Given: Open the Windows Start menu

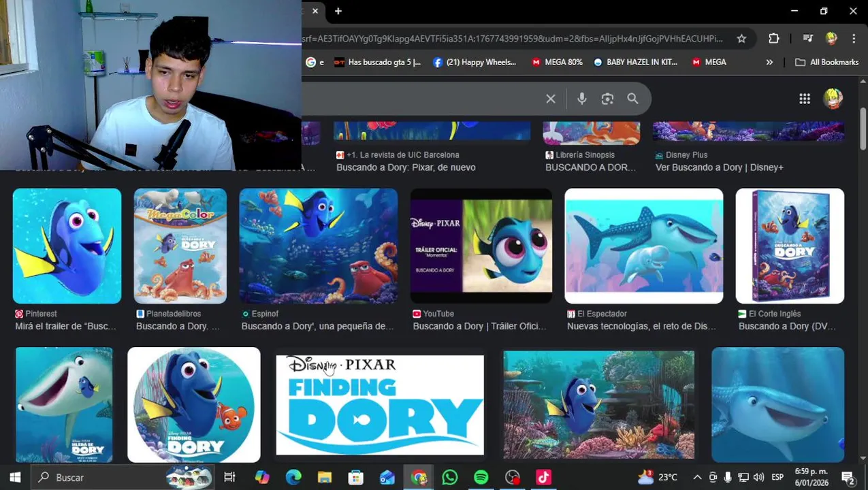Looking at the screenshot, I should tap(15, 478).
